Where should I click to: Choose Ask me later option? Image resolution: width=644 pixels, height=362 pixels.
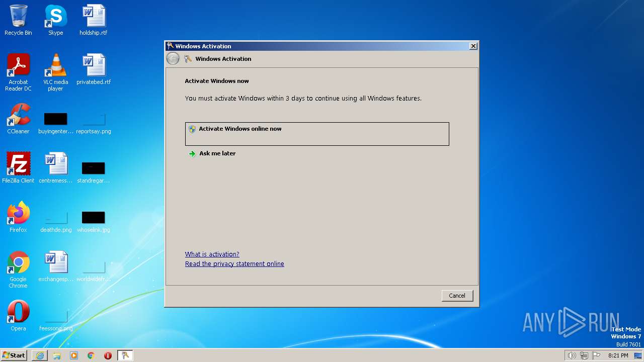pos(217,153)
